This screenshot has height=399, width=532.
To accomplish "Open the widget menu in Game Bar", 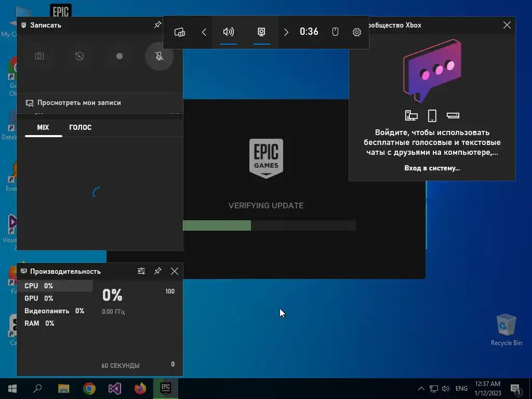I will pos(179,32).
